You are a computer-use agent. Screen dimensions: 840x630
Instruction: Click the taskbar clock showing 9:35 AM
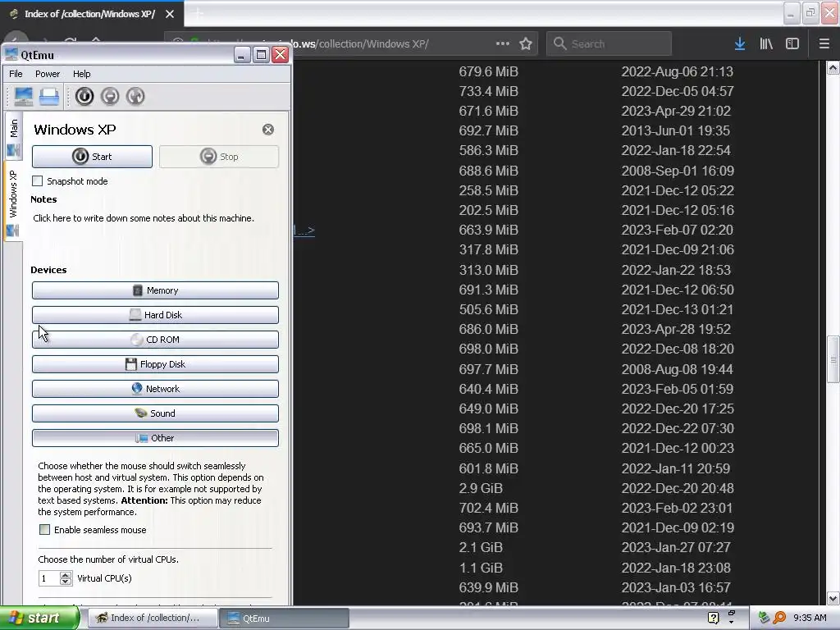810,619
